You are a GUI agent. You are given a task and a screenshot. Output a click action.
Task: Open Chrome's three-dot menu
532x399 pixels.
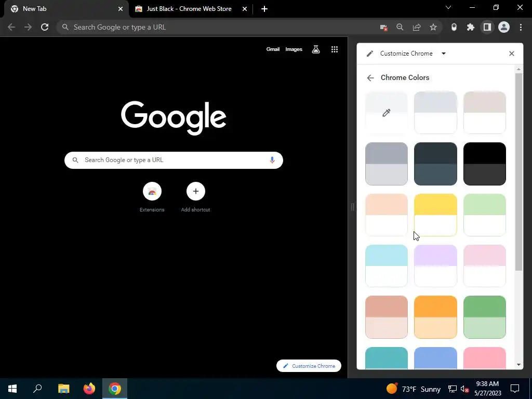tap(521, 27)
